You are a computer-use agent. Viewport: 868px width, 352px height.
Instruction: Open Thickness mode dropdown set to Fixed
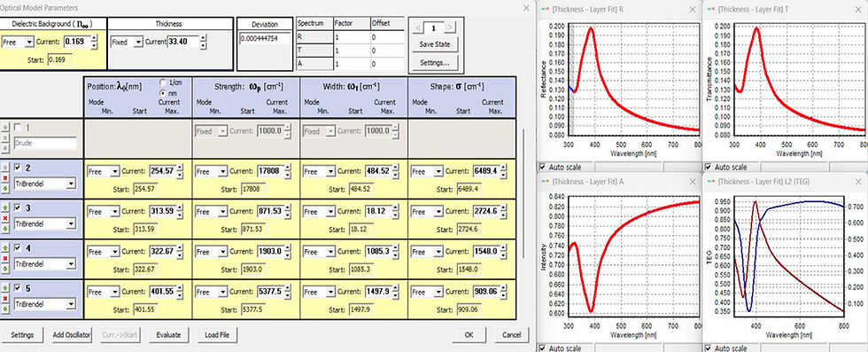[x=127, y=42]
